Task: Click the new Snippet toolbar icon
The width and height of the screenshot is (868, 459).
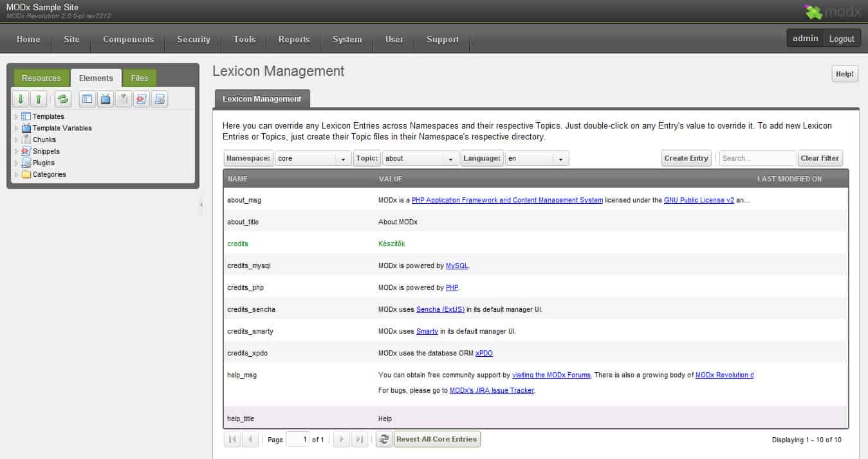Action: [142, 99]
